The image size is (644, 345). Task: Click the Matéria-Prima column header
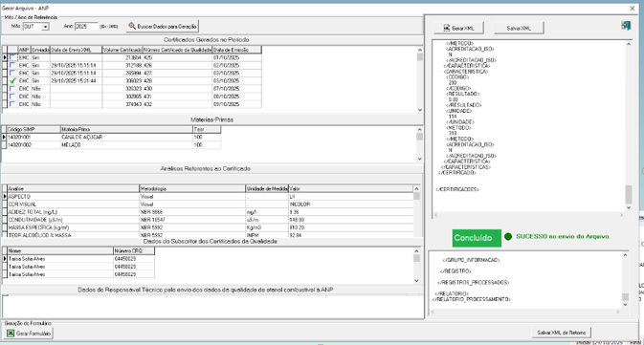click(126, 129)
